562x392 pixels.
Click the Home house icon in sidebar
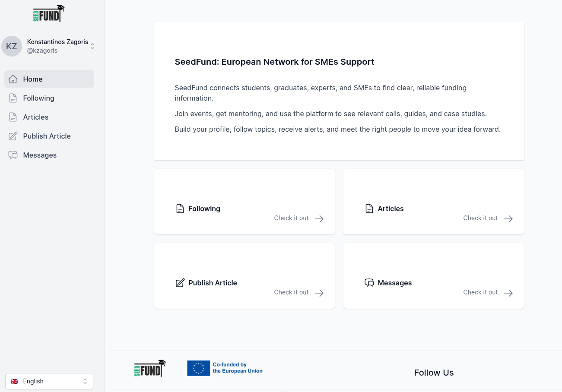pyautogui.click(x=13, y=79)
